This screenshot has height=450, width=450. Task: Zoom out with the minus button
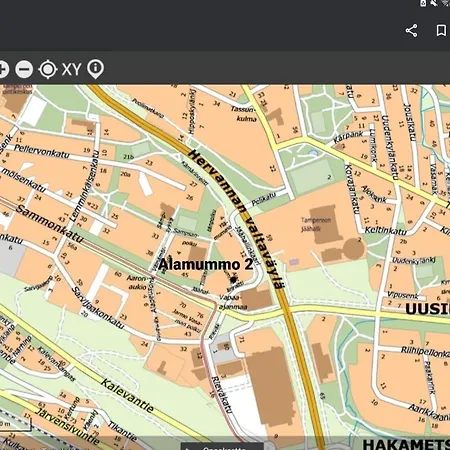pos(24,69)
